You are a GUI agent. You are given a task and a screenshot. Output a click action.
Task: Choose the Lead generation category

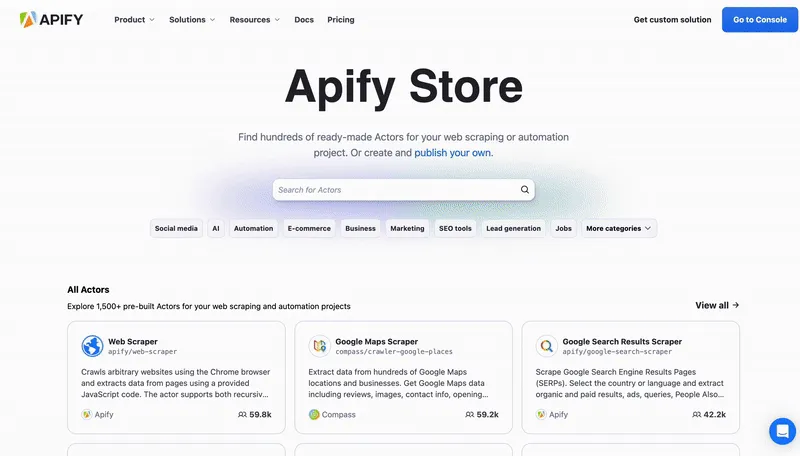(513, 229)
